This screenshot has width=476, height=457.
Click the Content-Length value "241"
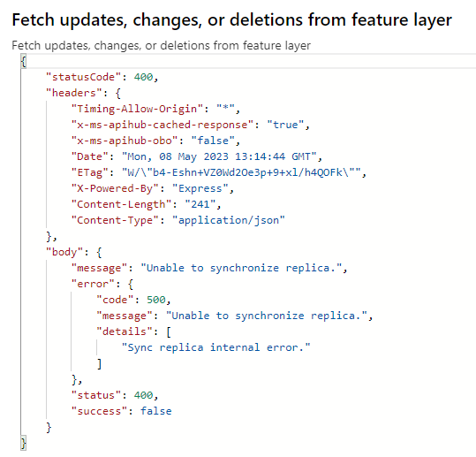pyautogui.click(x=200, y=204)
